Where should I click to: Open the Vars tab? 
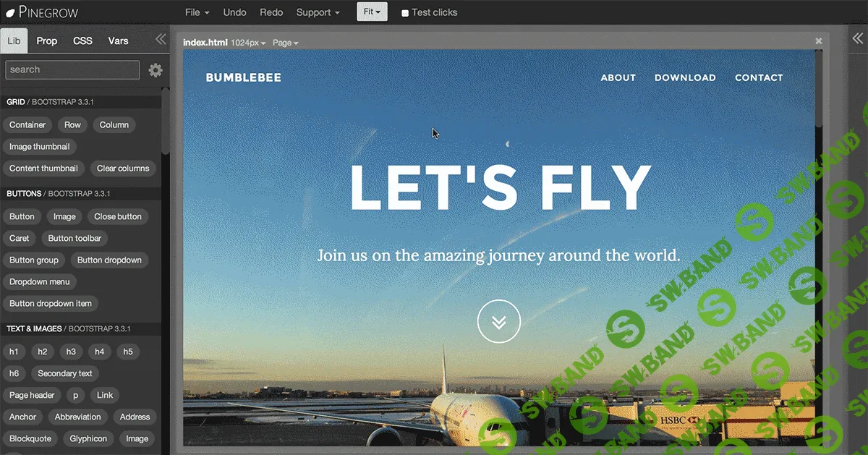(118, 41)
